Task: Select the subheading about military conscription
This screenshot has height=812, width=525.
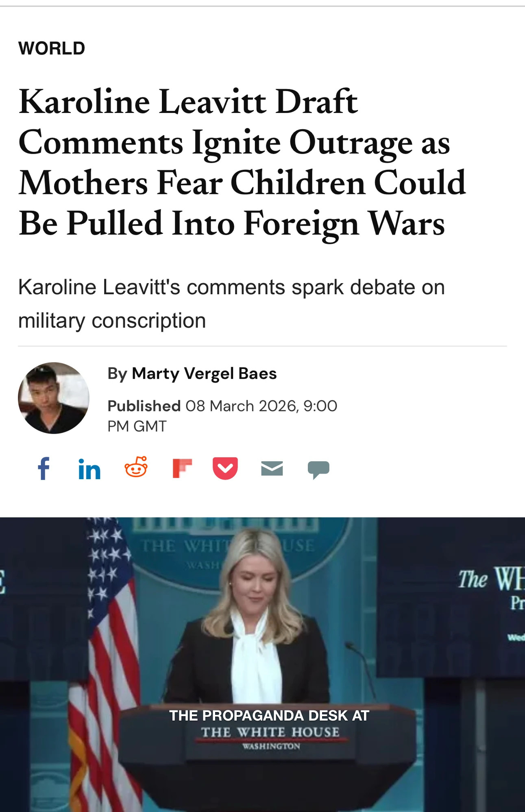Action: coord(231,304)
